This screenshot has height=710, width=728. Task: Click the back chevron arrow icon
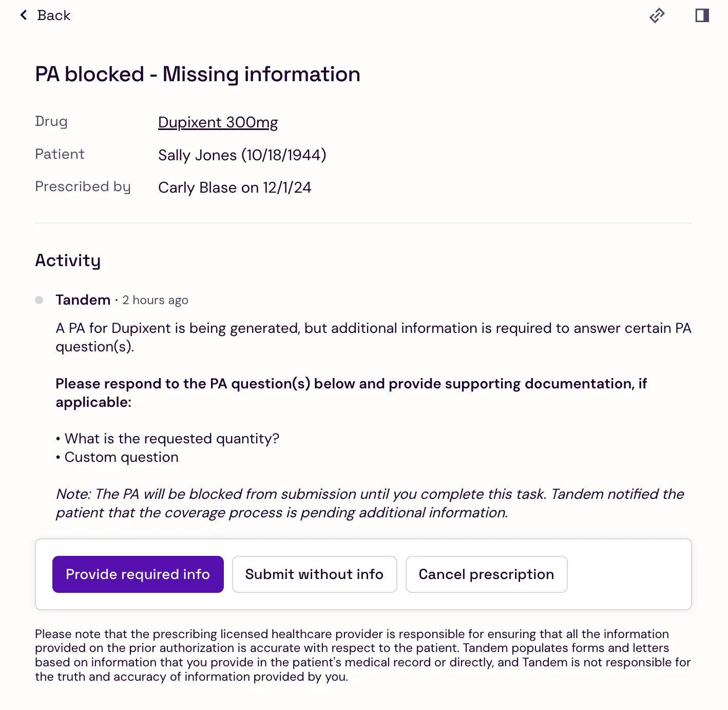(x=24, y=15)
